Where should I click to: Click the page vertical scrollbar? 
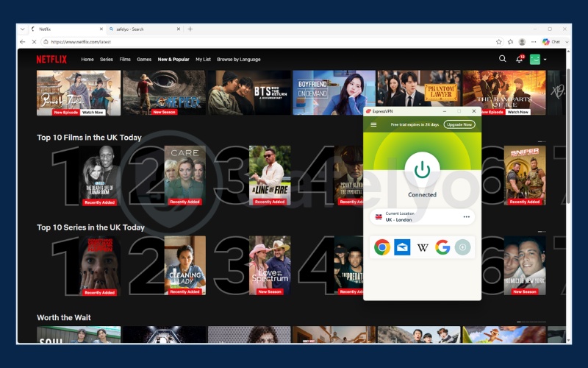coord(568,135)
